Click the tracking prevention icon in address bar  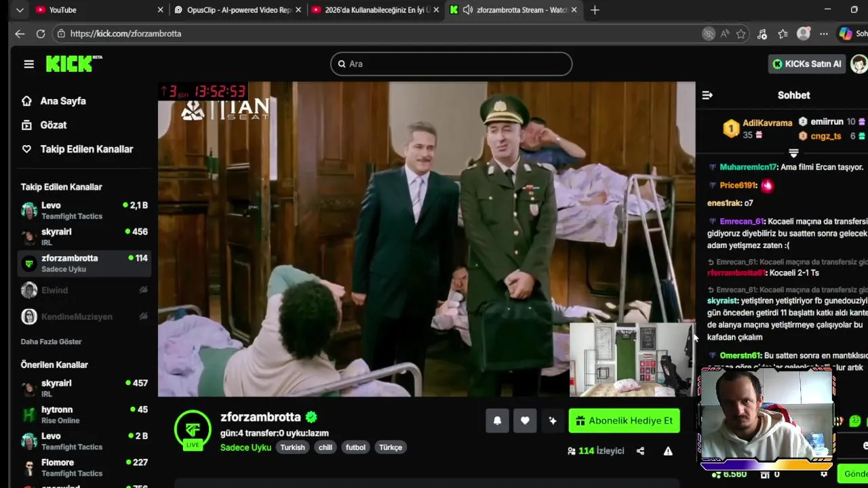[709, 33]
